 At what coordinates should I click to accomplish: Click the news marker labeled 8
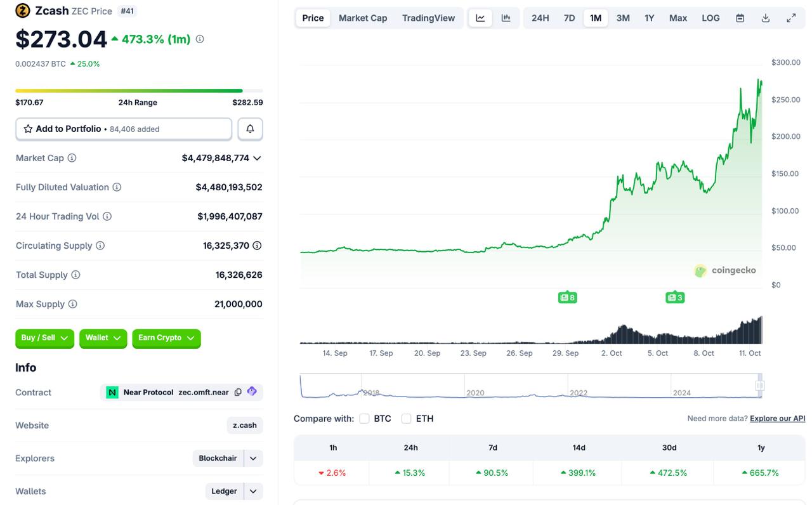point(567,298)
